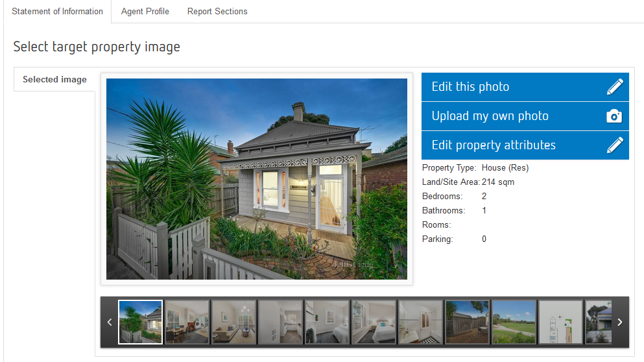Select the green park field thumbnail
This screenshot has height=362, width=644.
514,322
